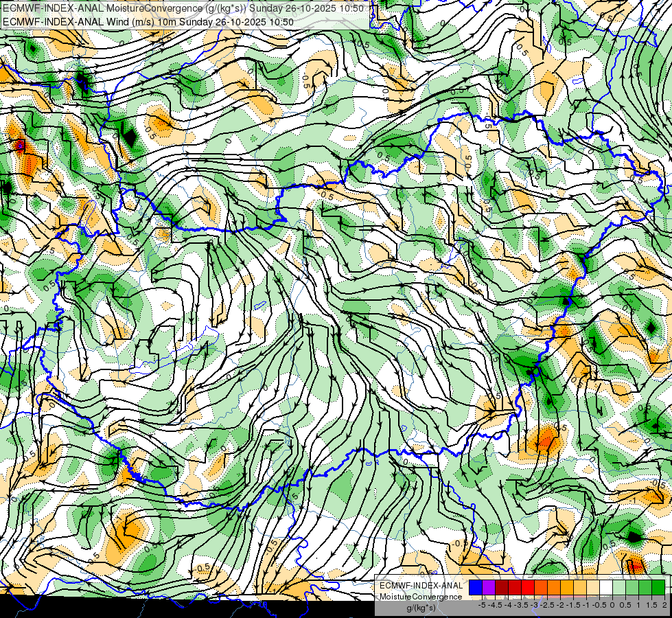Click the Wind (m/s) 10m title line
672x618 pixels.
pyautogui.click(x=148, y=21)
